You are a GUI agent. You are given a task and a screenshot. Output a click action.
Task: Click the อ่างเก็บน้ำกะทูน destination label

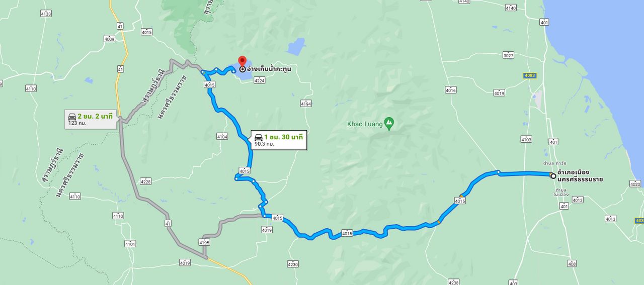[269, 69]
